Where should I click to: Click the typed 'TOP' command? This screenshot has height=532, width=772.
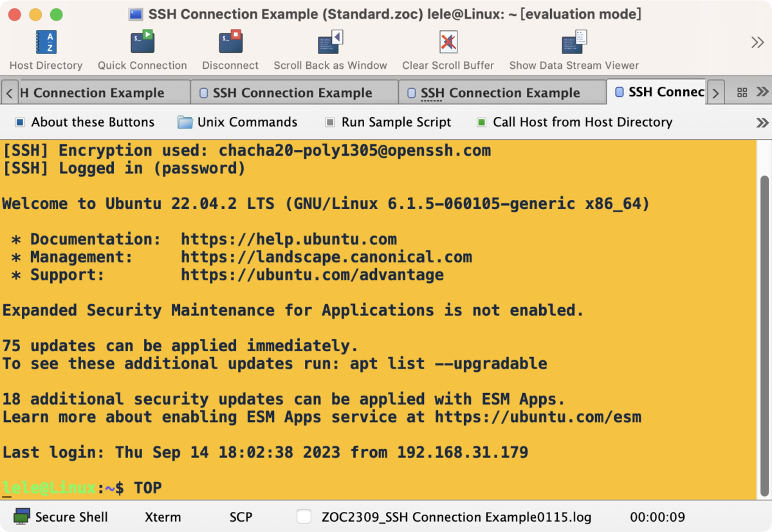tap(148, 488)
